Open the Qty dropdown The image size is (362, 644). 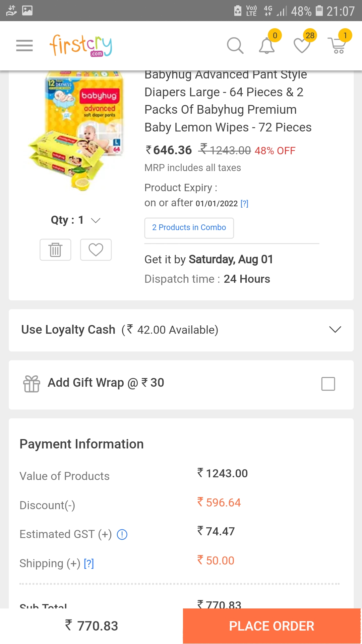(76, 220)
